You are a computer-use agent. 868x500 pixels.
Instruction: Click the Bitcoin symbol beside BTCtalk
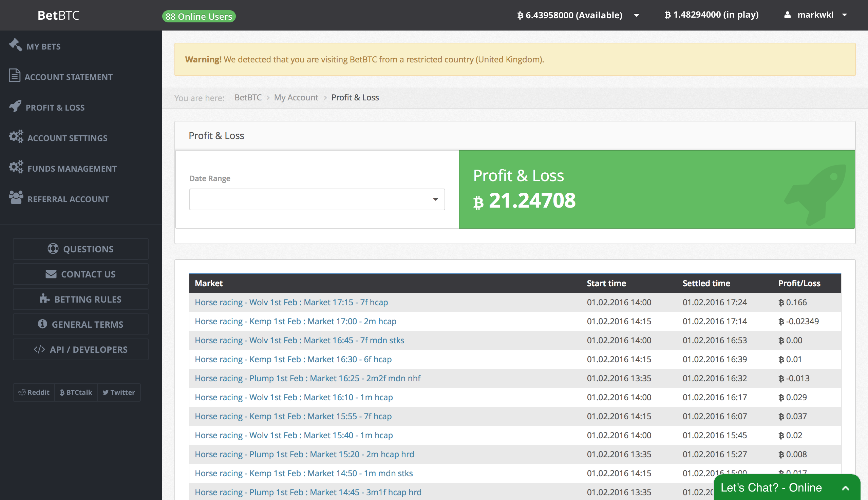coord(62,392)
